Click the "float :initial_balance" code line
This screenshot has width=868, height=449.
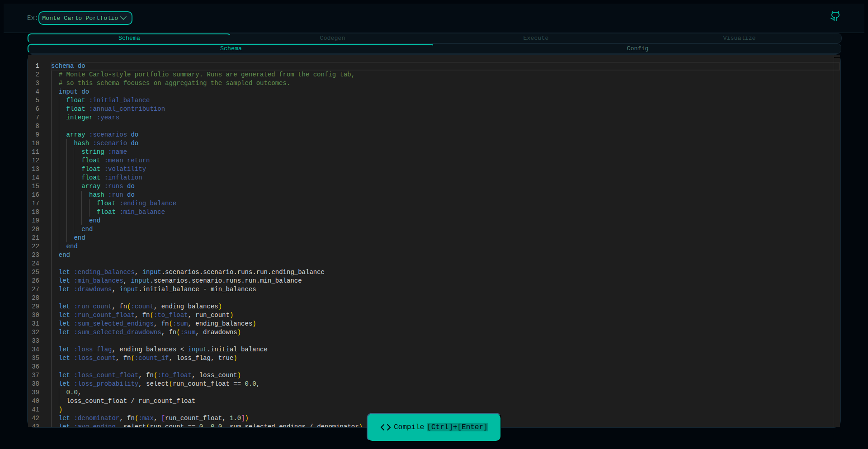click(x=108, y=100)
